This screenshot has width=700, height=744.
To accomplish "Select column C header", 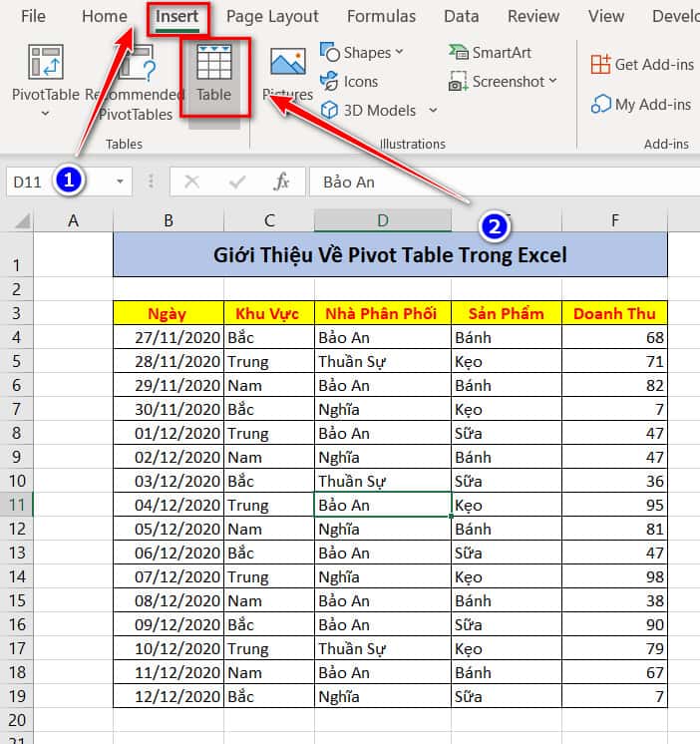I will (269, 220).
